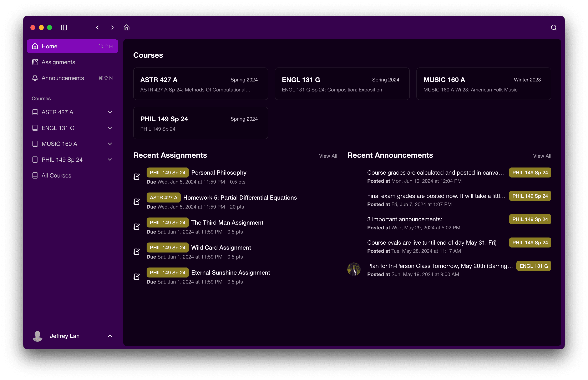The image size is (588, 380).
Task: Toggle the macOS sidebar collapse icon
Action: point(64,27)
